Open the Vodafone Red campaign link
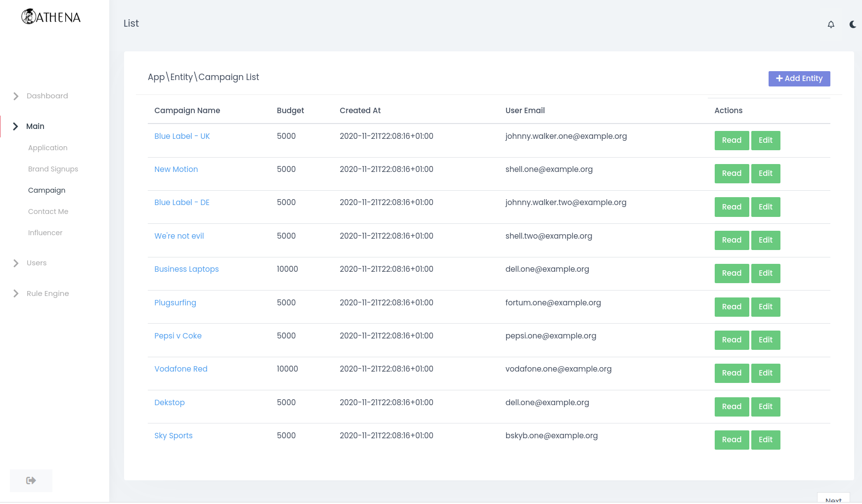This screenshot has height=504, width=862. pyautogui.click(x=181, y=369)
